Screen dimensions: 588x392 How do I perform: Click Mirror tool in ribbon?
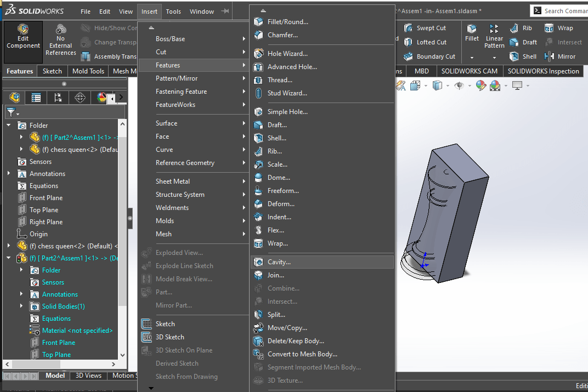click(560, 56)
